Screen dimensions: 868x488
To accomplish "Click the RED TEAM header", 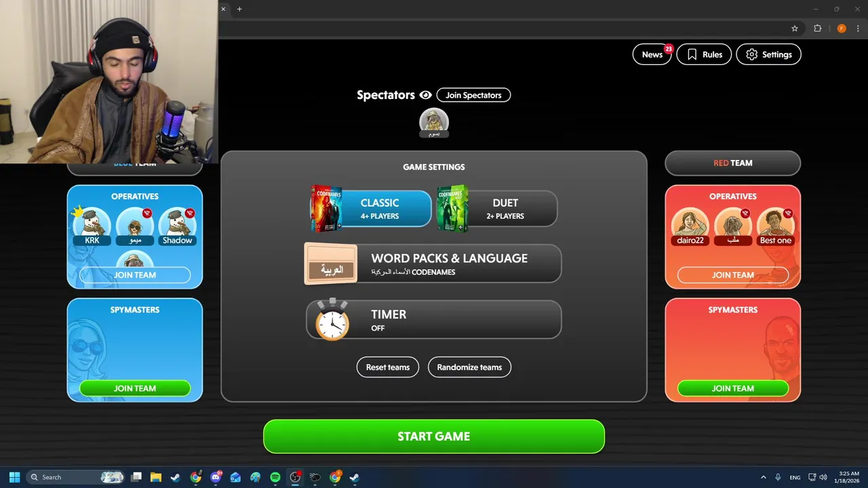I will click(733, 163).
